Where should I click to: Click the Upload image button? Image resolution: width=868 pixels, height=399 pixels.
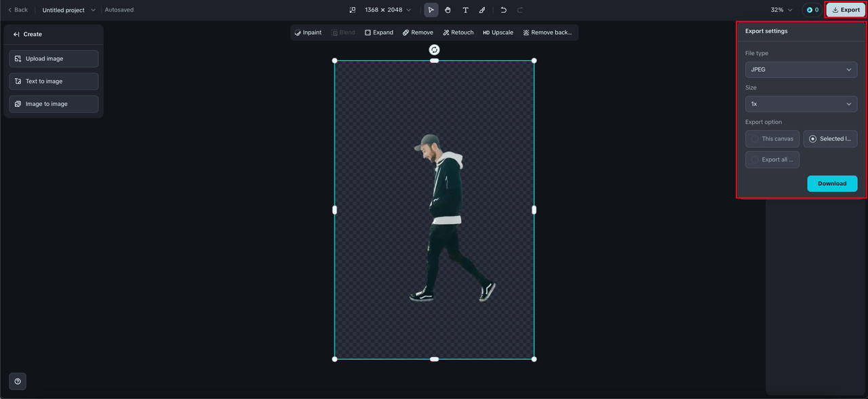coord(54,59)
